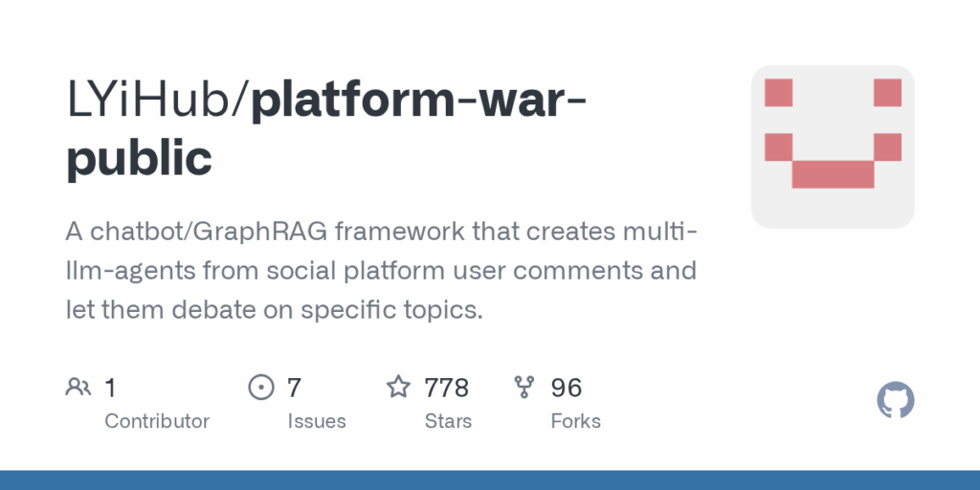The image size is (980, 490).
Task: Select the Contributor label
Action: click(157, 421)
